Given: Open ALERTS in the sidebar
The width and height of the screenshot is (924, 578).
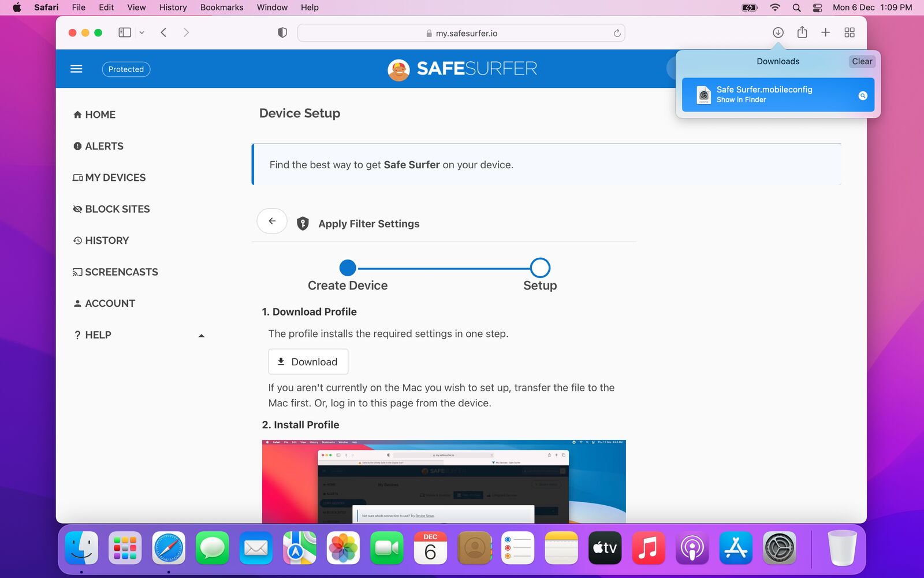Looking at the screenshot, I should coord(98,146).
